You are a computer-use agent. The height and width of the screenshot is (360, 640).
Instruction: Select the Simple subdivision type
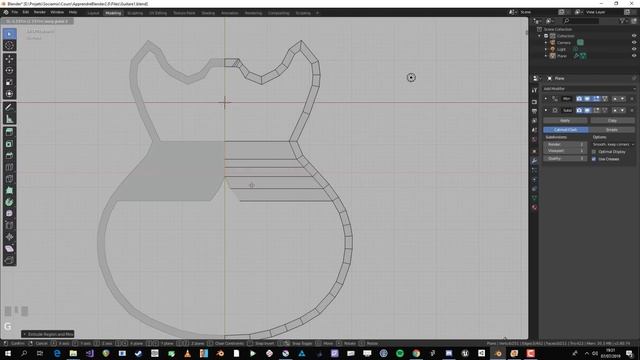(612, 130)
